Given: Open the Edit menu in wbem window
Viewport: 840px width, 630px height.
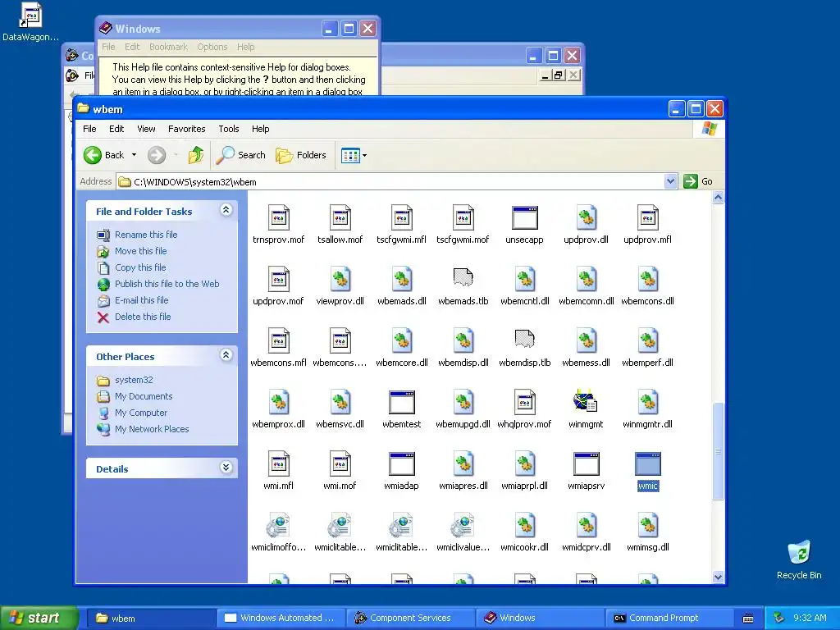Looking at the screenshot, I should tap(116, 129).
